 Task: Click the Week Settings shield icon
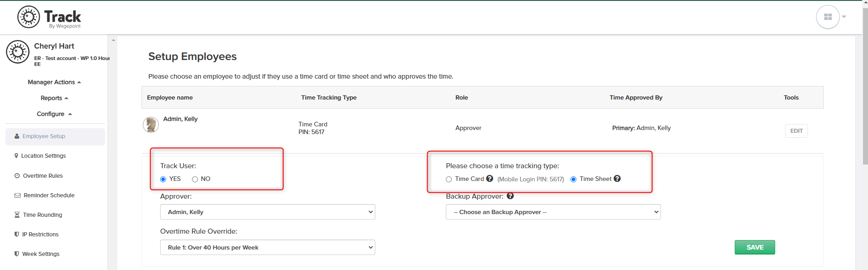pyautogui.click(x=16, y=254)
